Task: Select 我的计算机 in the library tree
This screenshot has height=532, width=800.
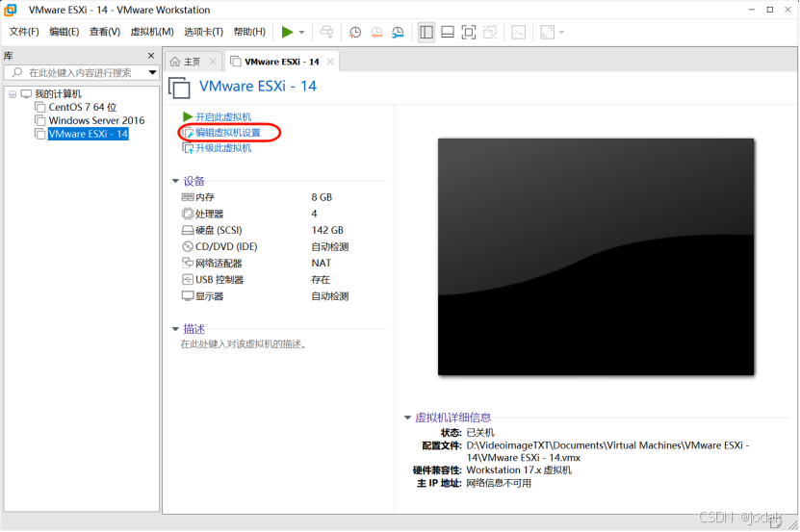Action: pos(58,94)
